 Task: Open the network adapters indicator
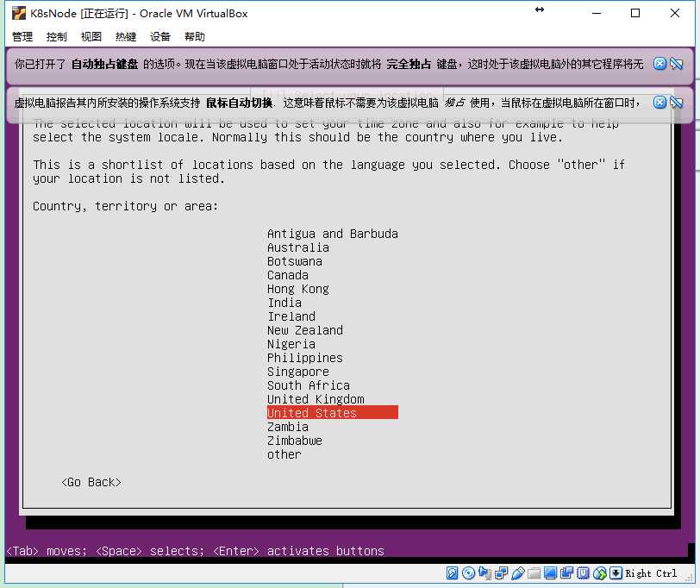click(x=502, y=573)
